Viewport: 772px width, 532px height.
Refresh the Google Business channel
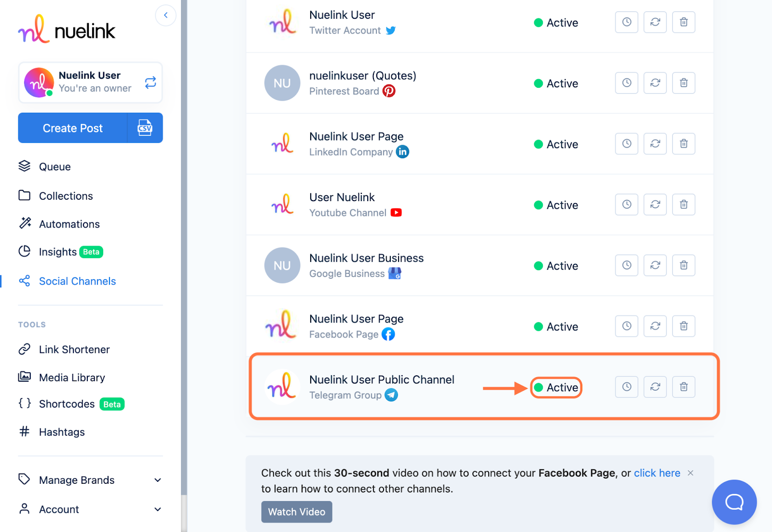tap(655, 265)
